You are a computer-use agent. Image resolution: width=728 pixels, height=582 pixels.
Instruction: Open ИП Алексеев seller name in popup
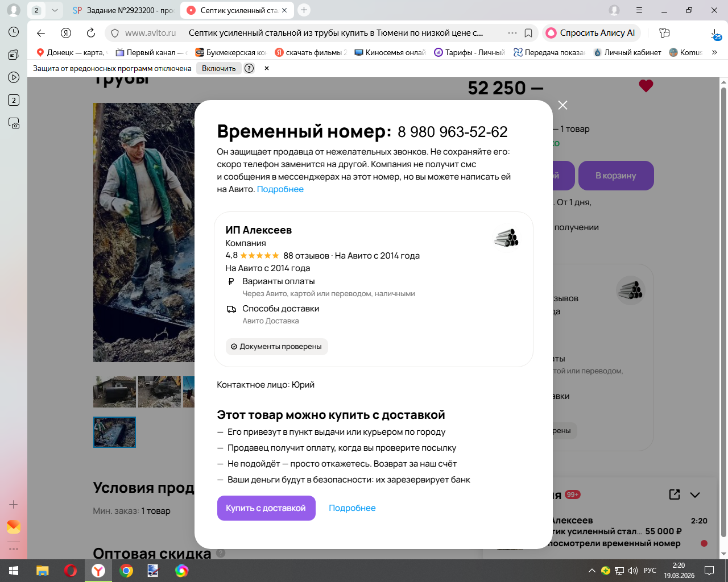[259, 230]
